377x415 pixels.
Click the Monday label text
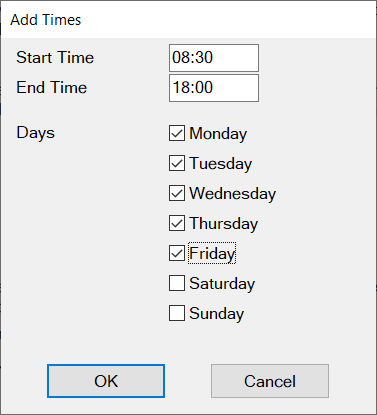click(218, 134)
